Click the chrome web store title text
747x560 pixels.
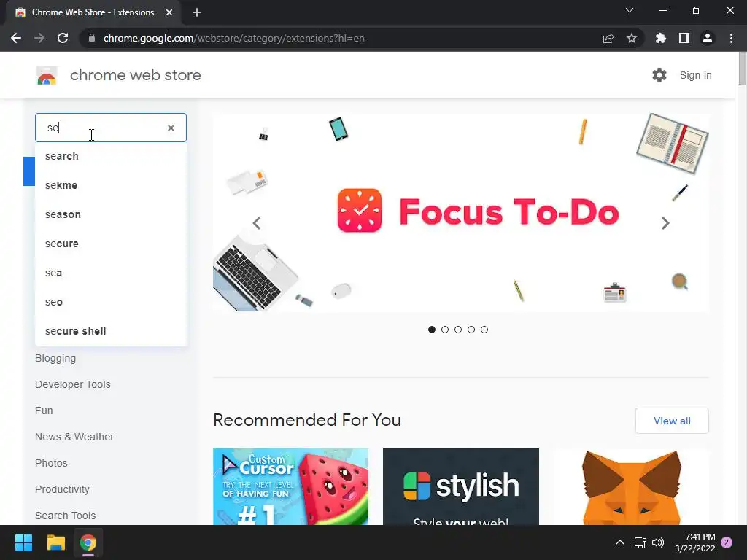tap(135, 75)
